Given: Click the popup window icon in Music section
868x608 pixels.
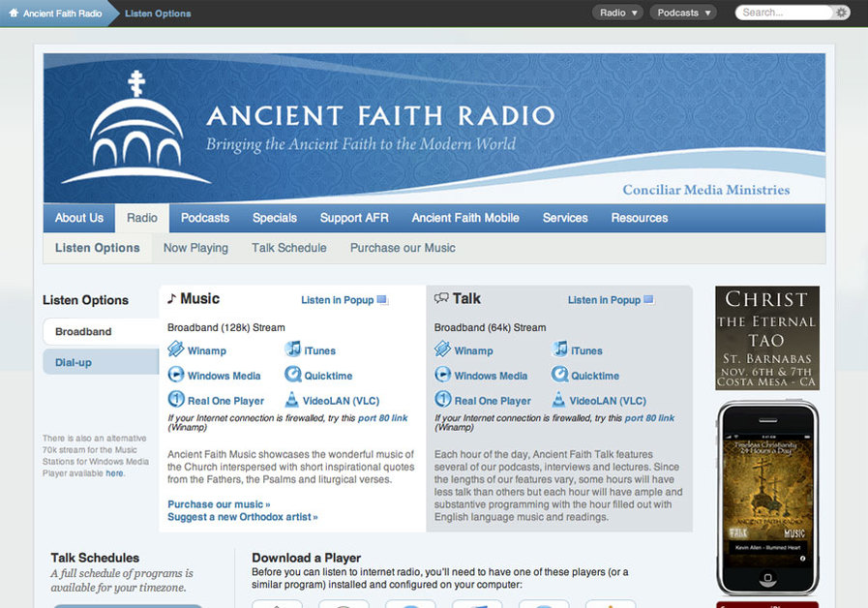Looking at the screenshot, I should tap(382, 299).
